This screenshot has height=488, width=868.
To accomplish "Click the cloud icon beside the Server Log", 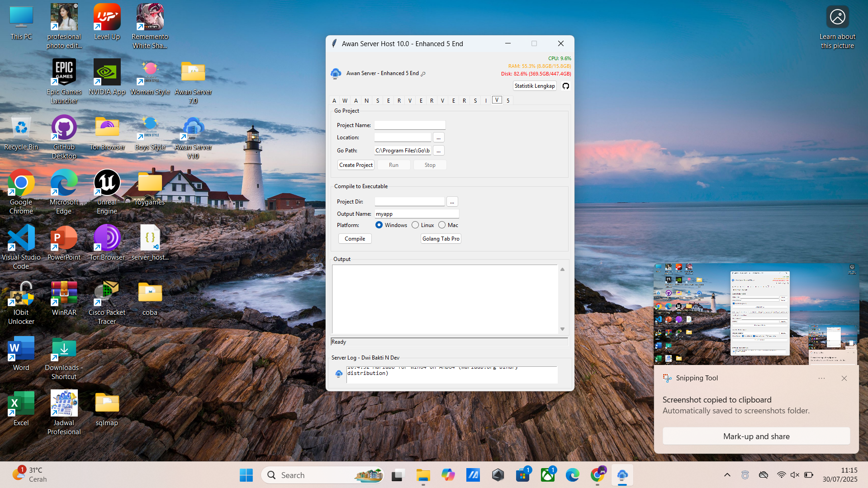I will tap(339, 374).
